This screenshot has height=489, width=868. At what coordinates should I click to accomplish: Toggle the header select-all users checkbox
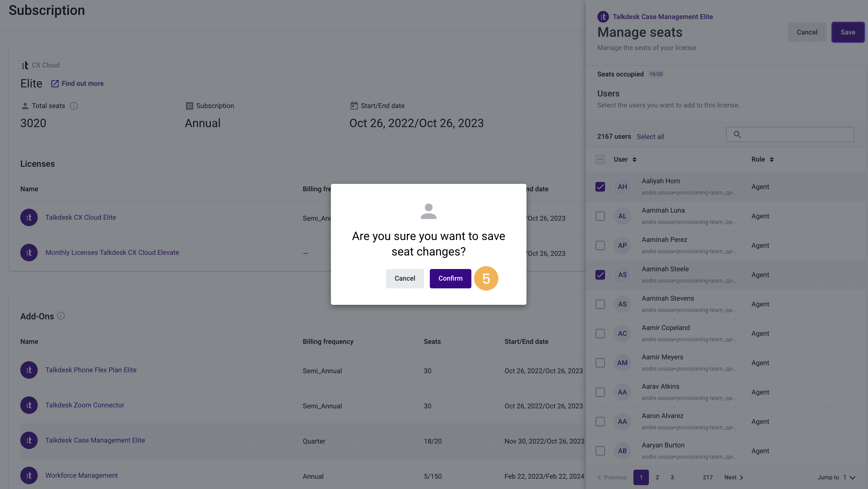tap(600, 160)
